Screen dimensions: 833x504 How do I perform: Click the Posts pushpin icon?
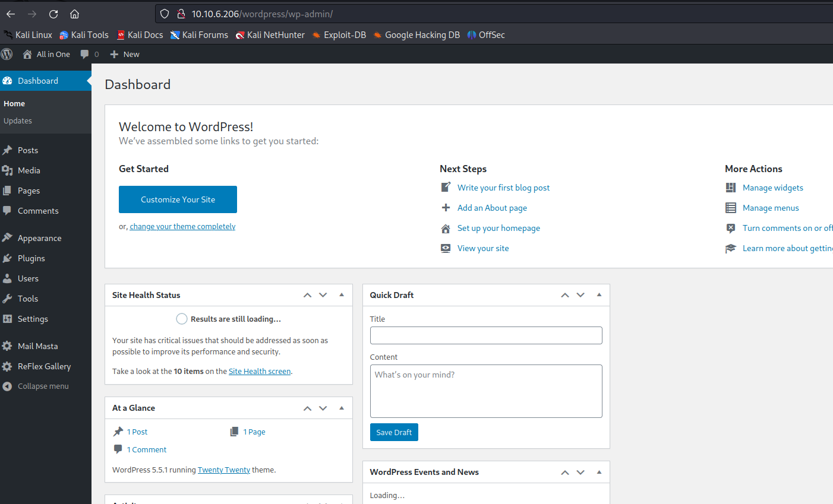coord(7,150)
